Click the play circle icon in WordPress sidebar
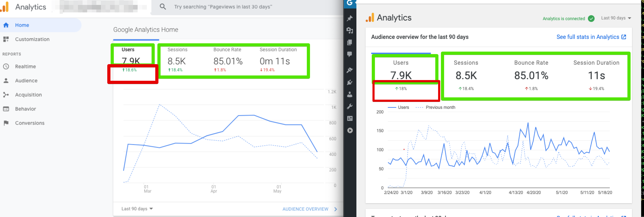Image resolution: width=644 pixels, height=217 pixels. click(350, 130)
